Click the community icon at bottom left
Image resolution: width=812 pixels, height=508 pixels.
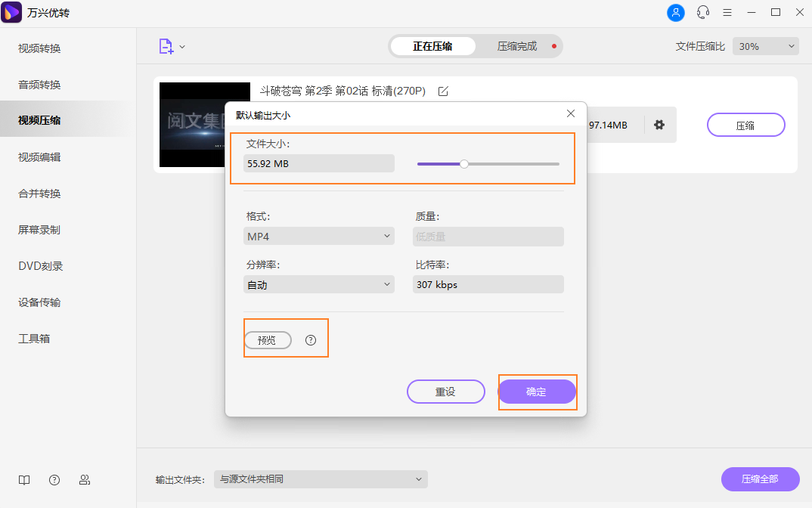tap(84, 480)
